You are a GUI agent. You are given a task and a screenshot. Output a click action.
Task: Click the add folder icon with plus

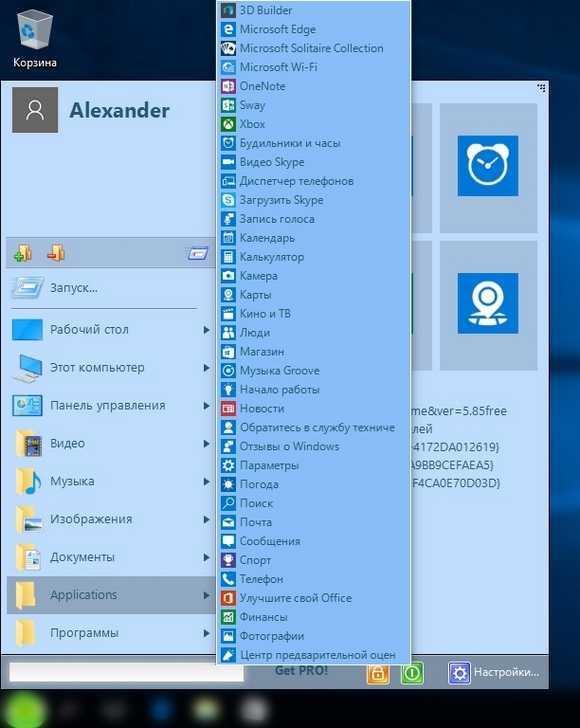tap(23, 253)
